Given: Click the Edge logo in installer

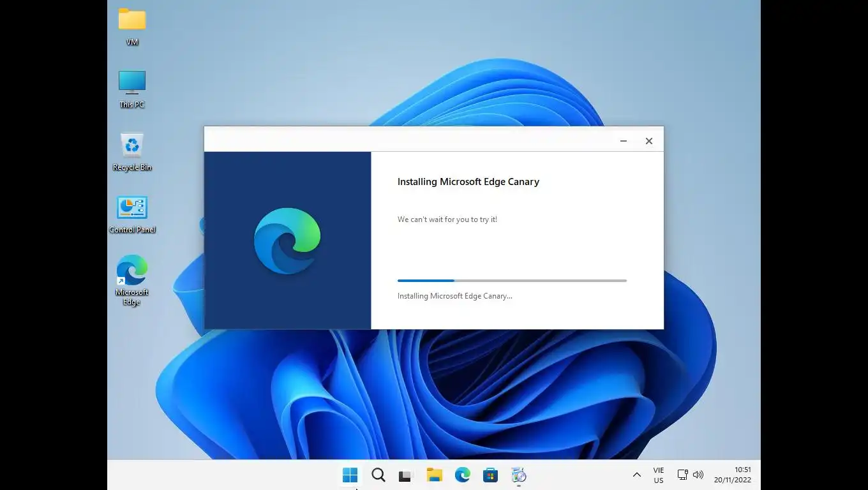Looking at the screenshot, I should (x=287, y=241).
